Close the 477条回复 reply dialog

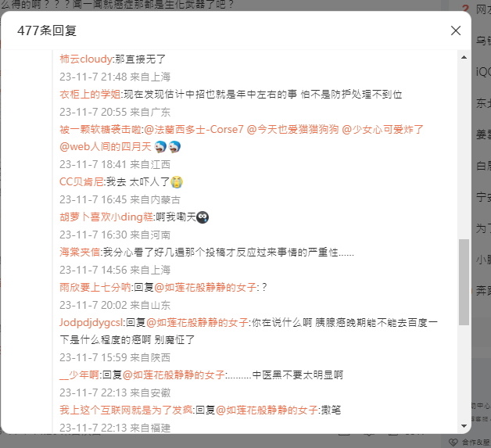pos(456,30)
